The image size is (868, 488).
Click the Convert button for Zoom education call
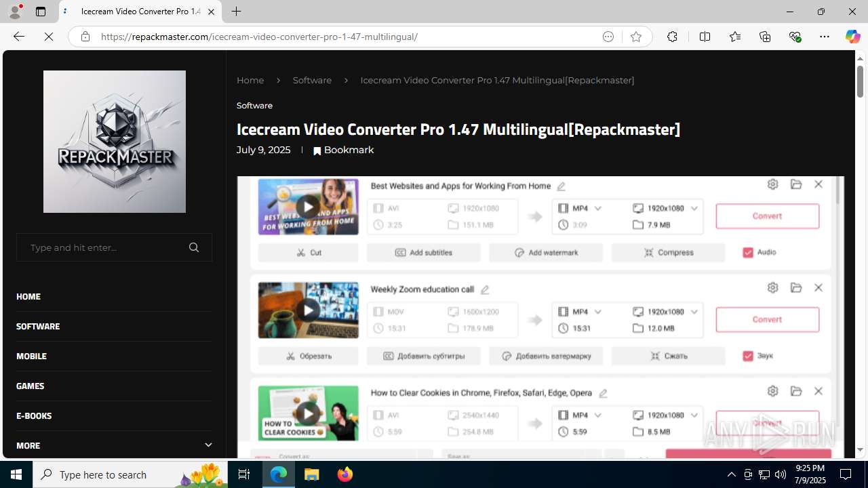coord(767,319)
